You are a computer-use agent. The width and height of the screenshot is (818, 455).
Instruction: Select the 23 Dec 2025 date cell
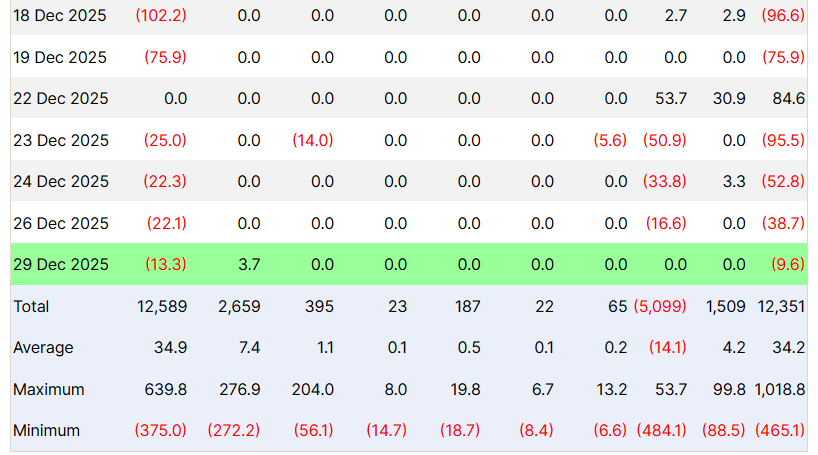[x=61, y=140]
